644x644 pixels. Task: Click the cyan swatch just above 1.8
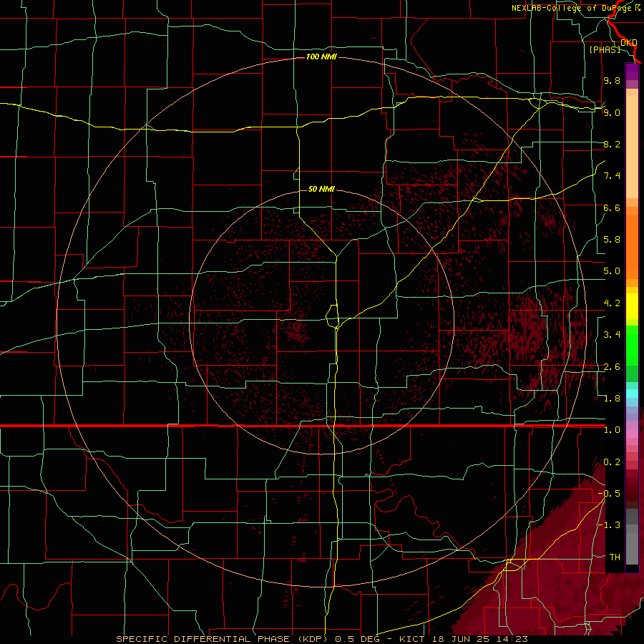tap(632, 393)
